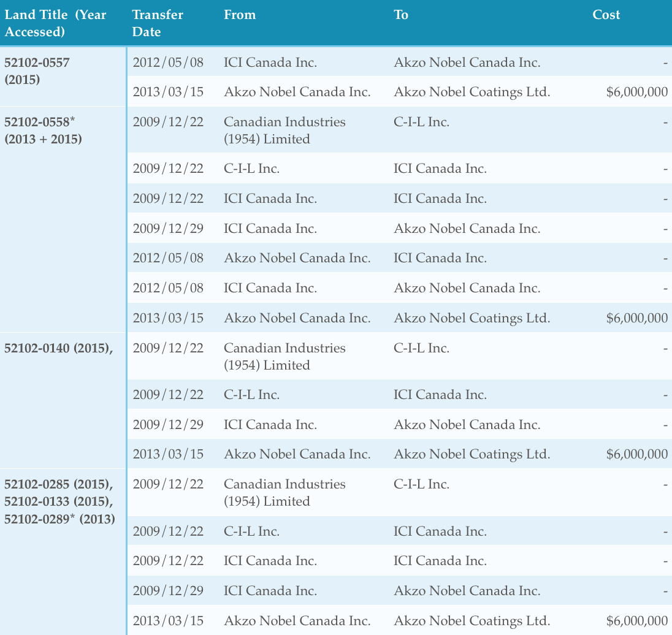Click 'ICI Canada Inc.' sender in the 52102-0557 section

coord(270,63)
